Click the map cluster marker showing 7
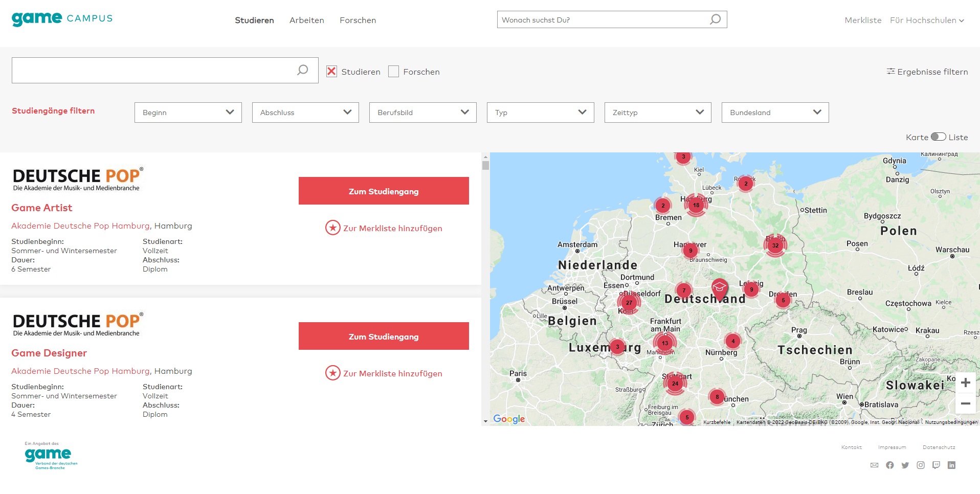 click(x=684, y=290)
